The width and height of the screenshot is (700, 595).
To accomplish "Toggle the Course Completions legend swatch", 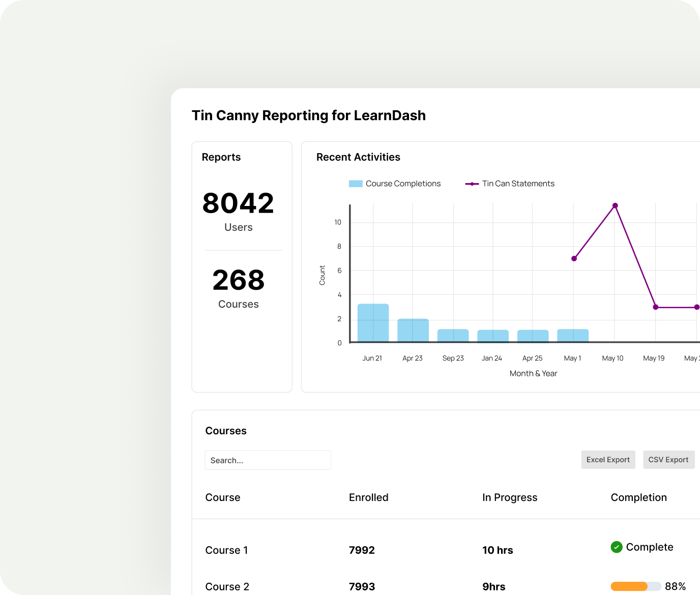I will click(x=355, y=184).
